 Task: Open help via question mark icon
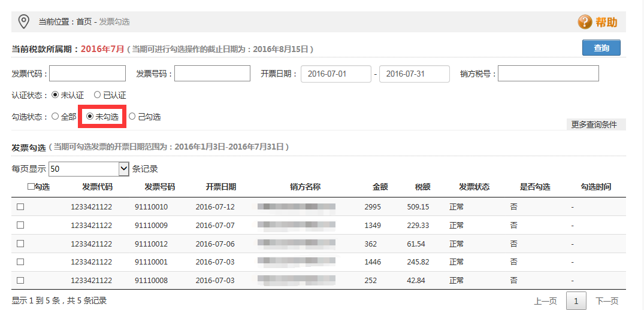click(585, 22)
